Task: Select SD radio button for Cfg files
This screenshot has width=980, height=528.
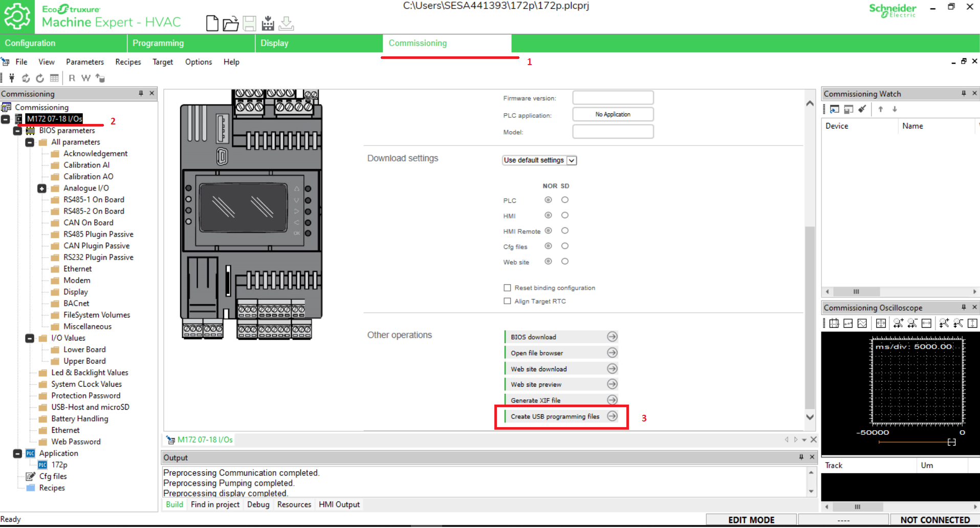Action: (x=565, y=246)
